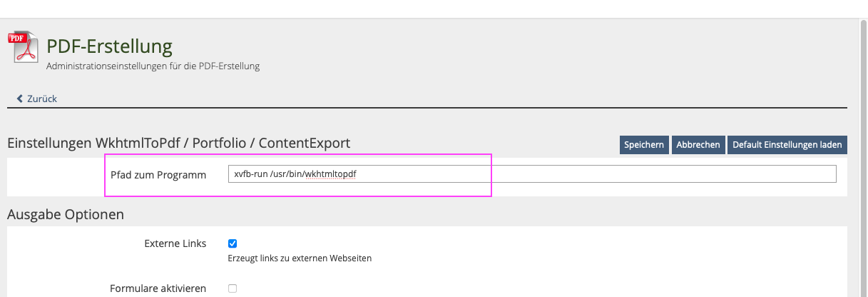The width and height of the screenshot is (868, 297).
Task: Click the red PDF document icon
Action: pyautogui.click(x=23, y=48)
